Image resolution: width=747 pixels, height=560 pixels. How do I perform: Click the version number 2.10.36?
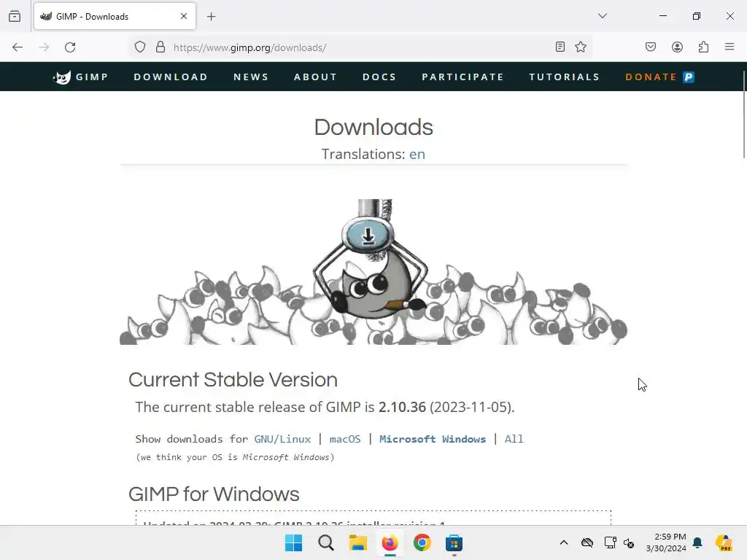pos(402,407)
